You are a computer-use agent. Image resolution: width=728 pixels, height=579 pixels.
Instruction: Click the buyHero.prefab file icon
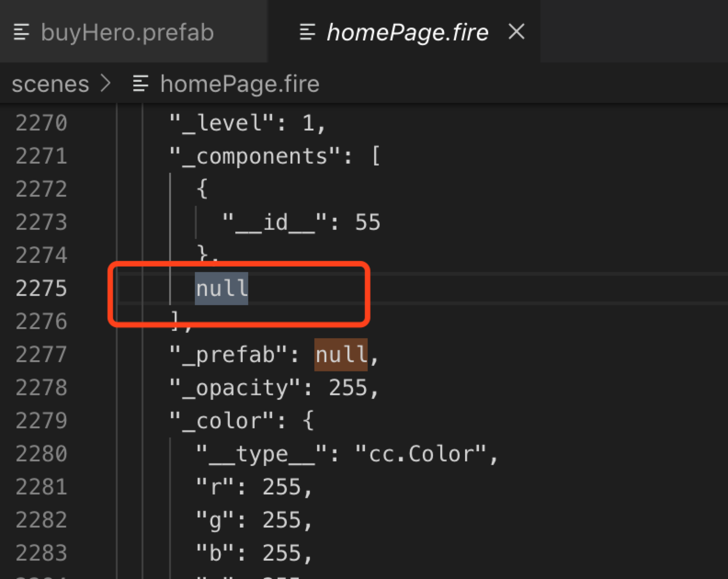[x=22, y=33]
